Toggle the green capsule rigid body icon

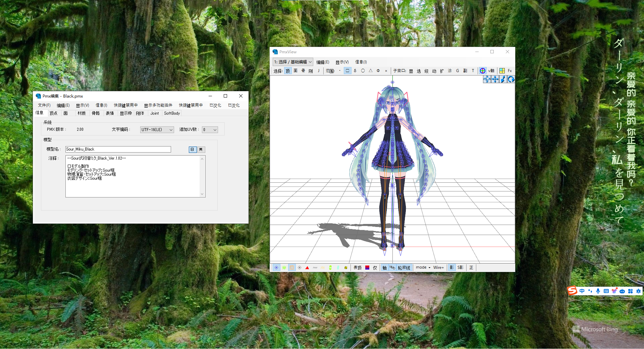330,268
